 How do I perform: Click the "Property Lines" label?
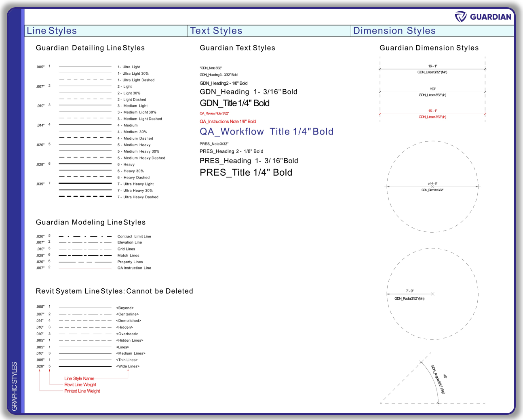point(130,262)
